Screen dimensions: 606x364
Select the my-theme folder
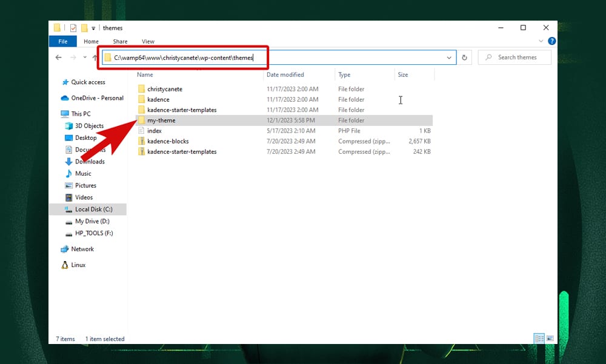click(x=161, y=121)
